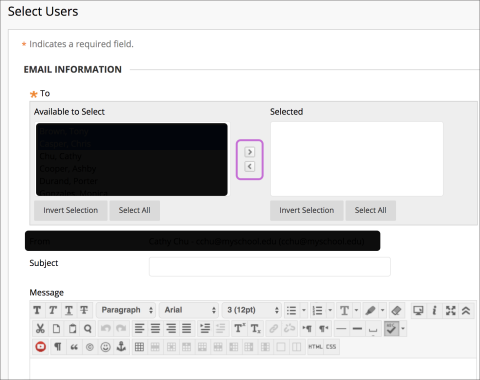Open the CSS editor button
480x380 pixels.
(x=331, y=347)
